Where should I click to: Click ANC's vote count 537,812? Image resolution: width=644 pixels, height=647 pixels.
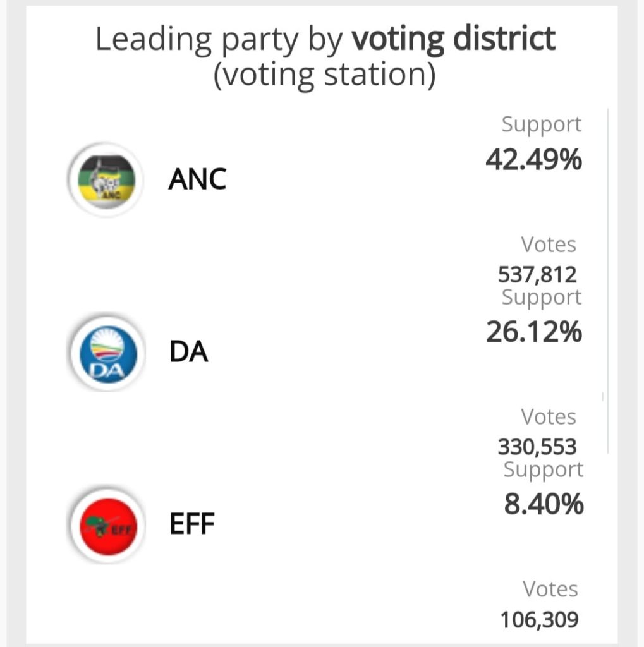[x=537, y=275]
